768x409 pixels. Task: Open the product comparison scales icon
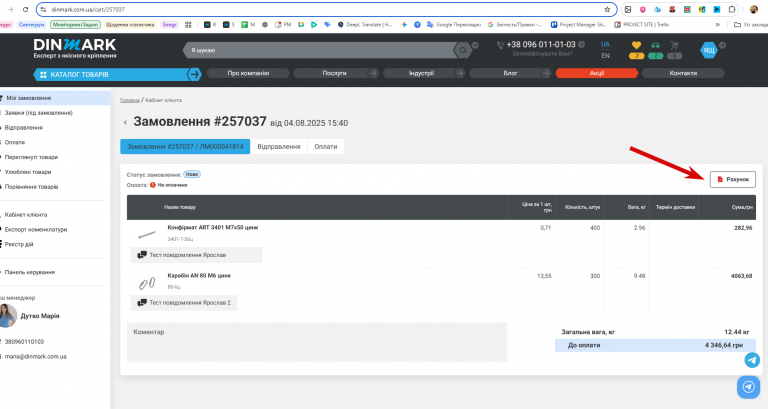coord(655,46)
